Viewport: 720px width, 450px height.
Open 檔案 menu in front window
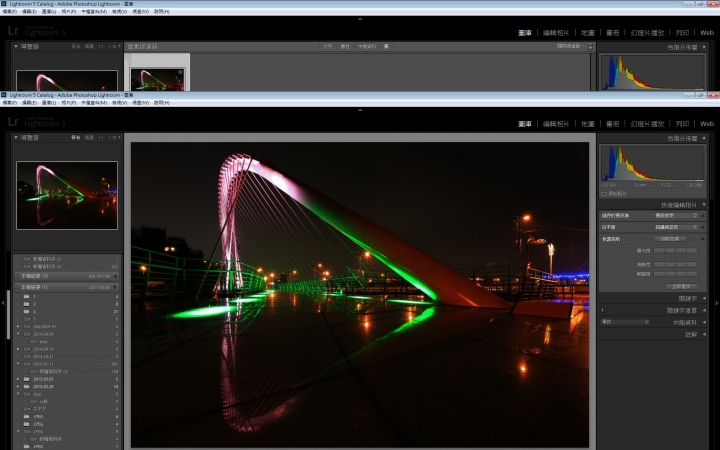pyautogui.click(x=9, y=103)
